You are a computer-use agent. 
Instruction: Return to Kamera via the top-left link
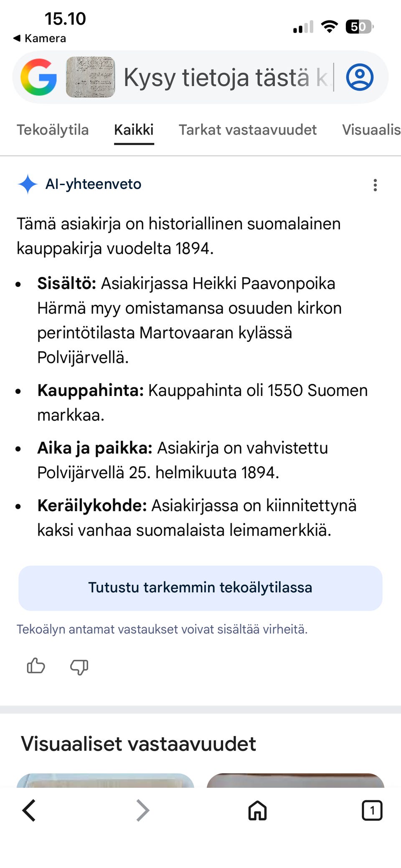(x=39, y=38)
